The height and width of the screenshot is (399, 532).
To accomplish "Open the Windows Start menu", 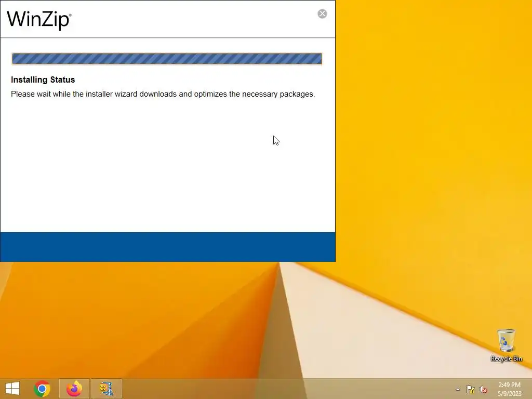I will pyautogui.click(x=12, y=389).
